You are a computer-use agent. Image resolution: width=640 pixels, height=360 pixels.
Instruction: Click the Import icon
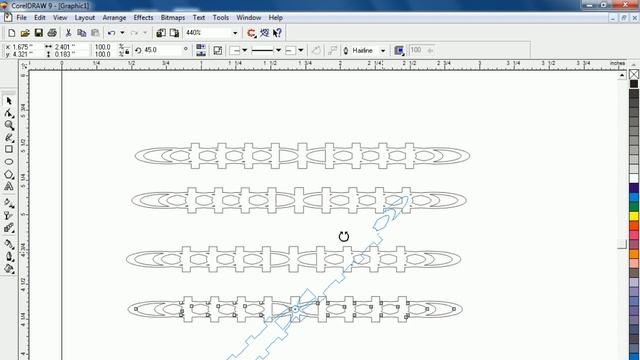161,33
